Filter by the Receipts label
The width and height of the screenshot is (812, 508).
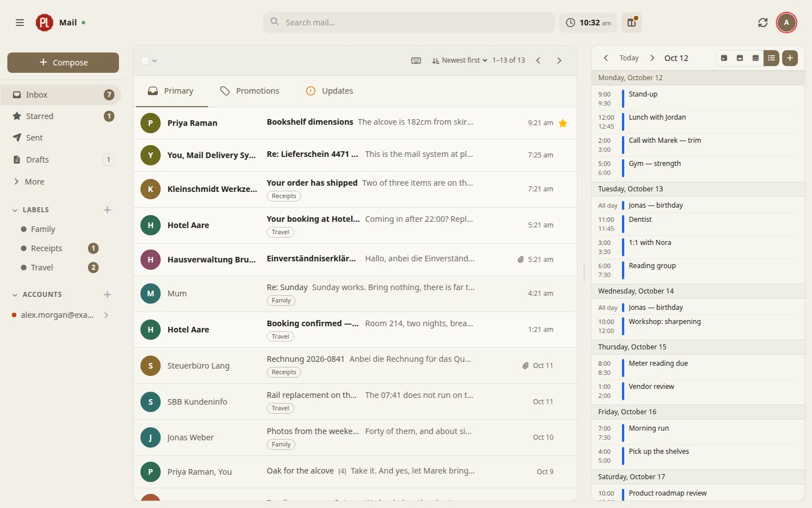61,248
